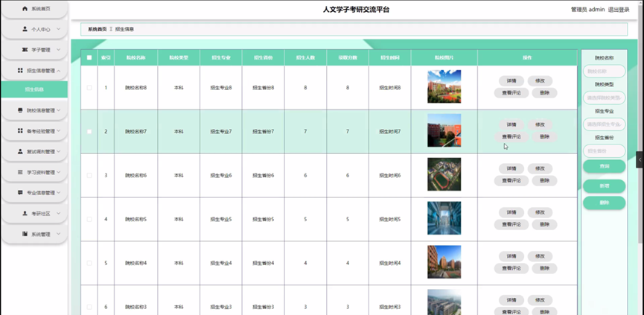Open 详情 for row 院校名称4
This screenshot has width=644, height=315.
pyautogui.click(x=511, y=256)
